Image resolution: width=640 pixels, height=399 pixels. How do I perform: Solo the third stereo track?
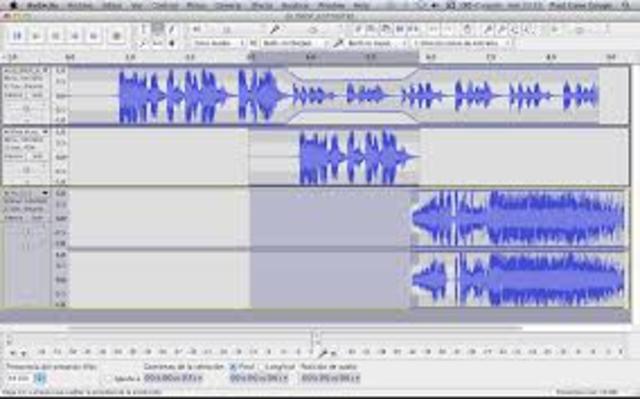tap(37, 218)
